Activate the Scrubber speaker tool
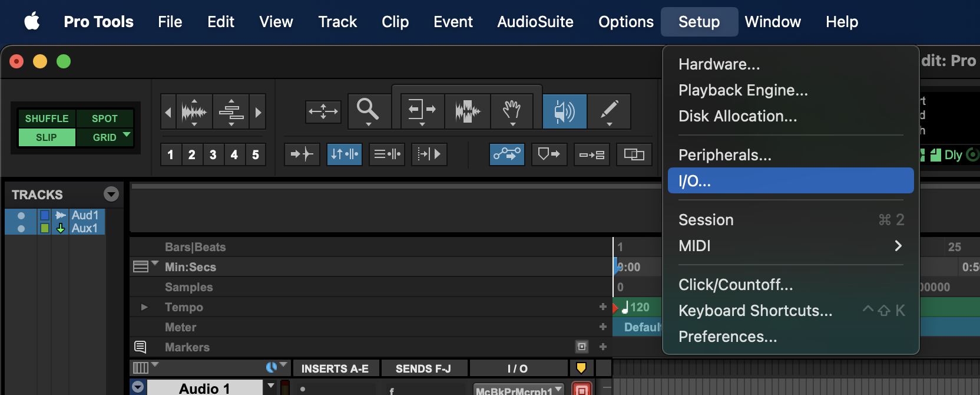 tap(564, 111)
